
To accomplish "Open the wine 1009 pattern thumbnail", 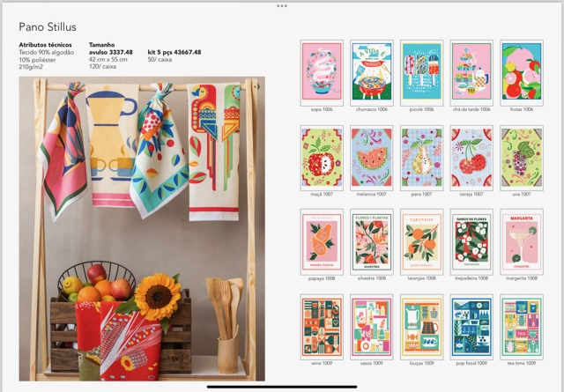I will point(322,327).
